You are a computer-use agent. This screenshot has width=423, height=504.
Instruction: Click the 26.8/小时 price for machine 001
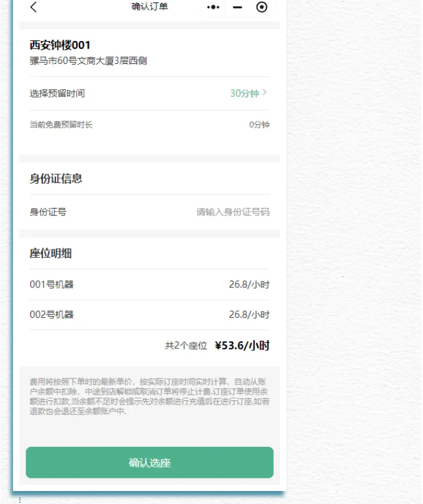248,285
